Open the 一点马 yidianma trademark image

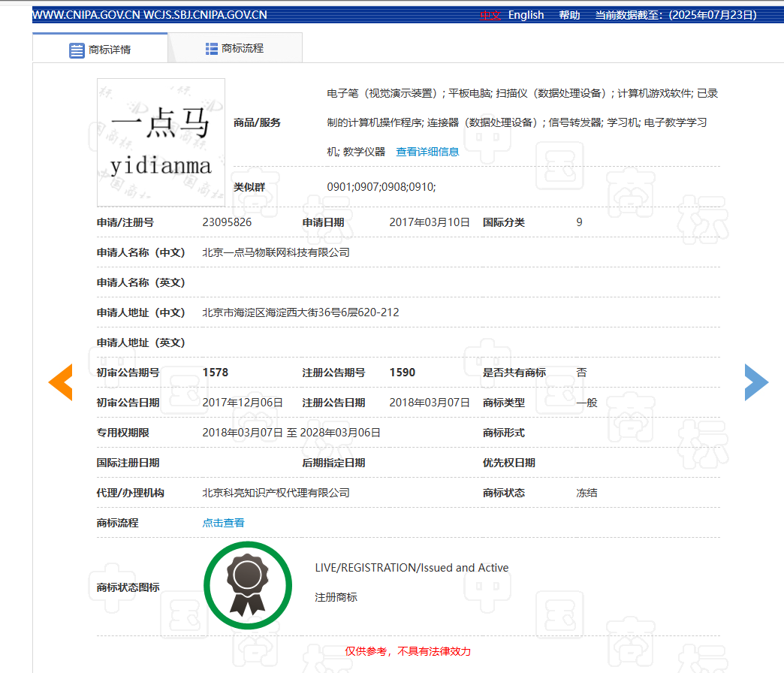click(161, 142)
